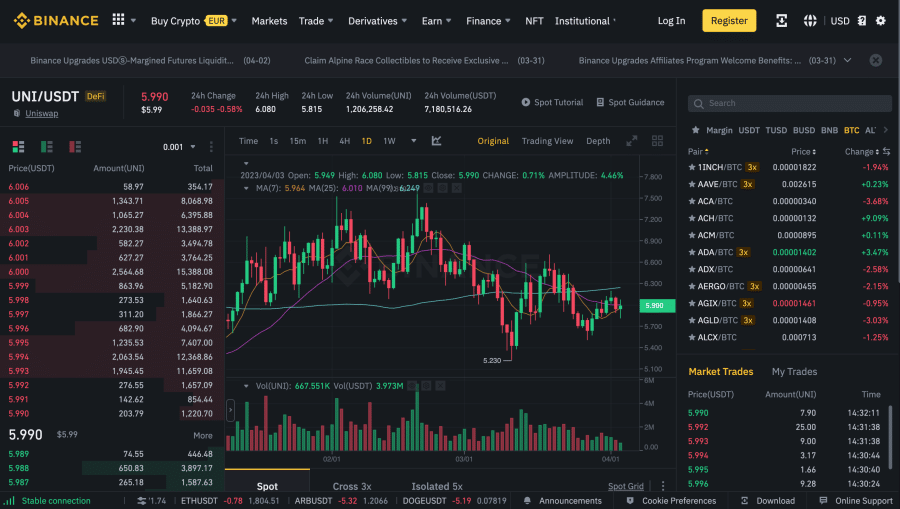Hide the MA indicator eye icon
The width and height of the screenshot is (900, 509).
[x=428, y=188]
